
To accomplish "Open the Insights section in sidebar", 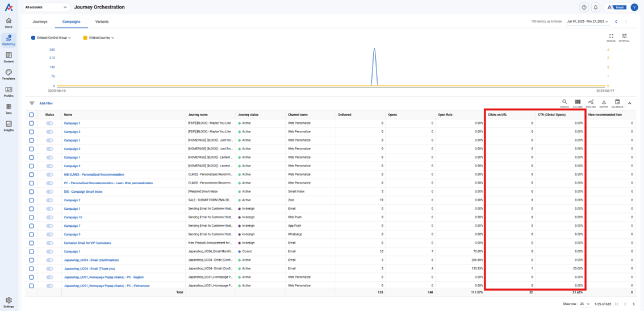I will (9, 126).
